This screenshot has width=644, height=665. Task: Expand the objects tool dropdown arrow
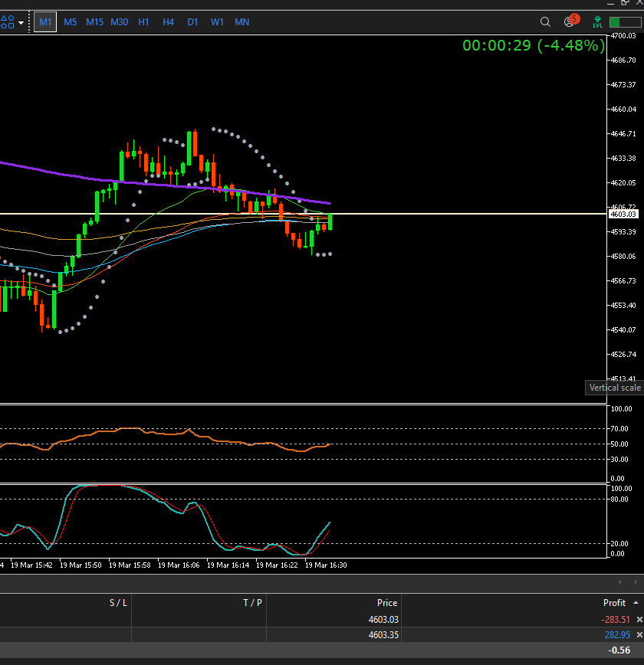(x=21, y=22)
